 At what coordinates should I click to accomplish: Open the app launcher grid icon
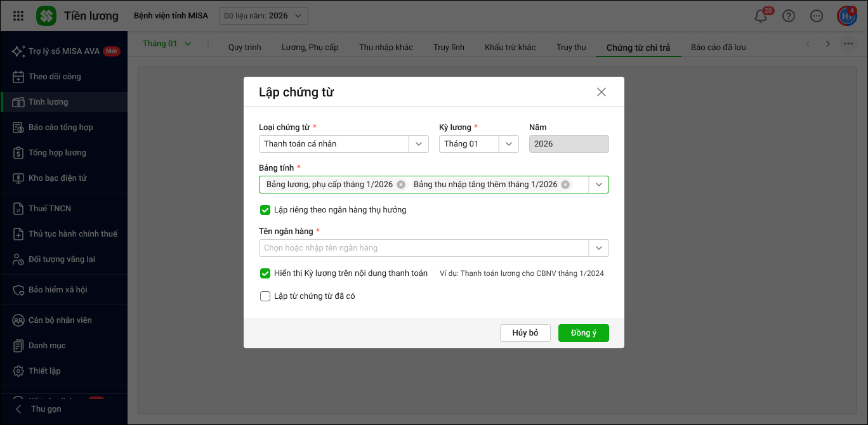pyautogui.click(x=18, y=16)
